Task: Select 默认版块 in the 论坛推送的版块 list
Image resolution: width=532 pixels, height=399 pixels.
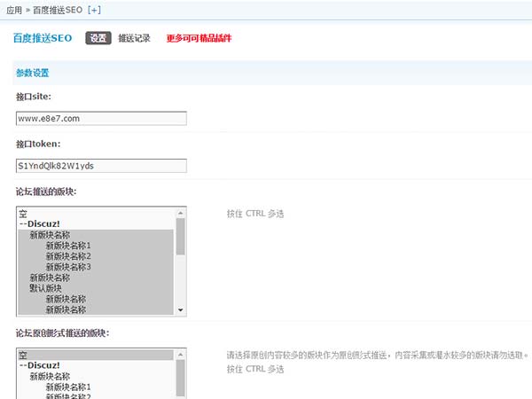Action: tap(46, 288)
